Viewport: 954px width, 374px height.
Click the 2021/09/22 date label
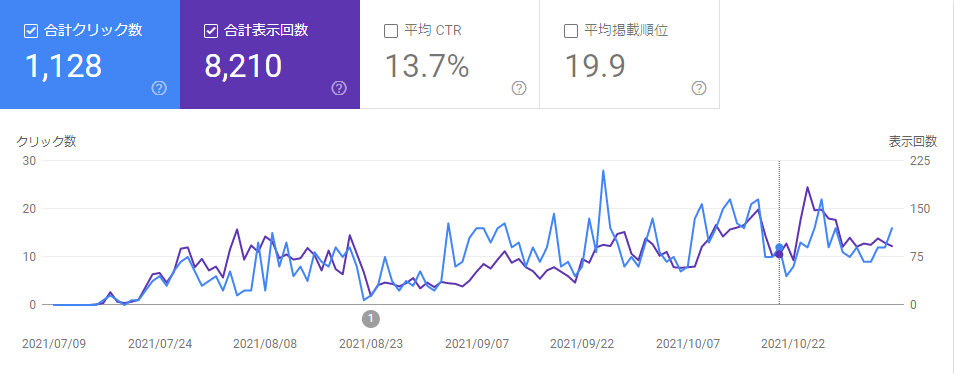(582, 344)
